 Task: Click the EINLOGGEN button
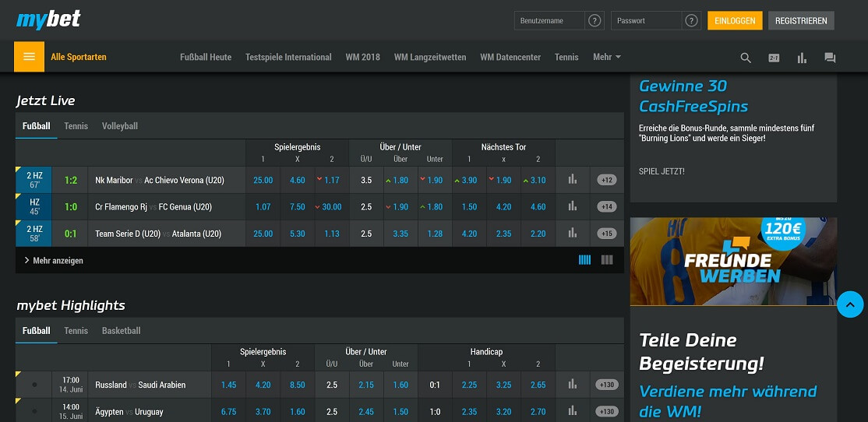click(735, 21)
